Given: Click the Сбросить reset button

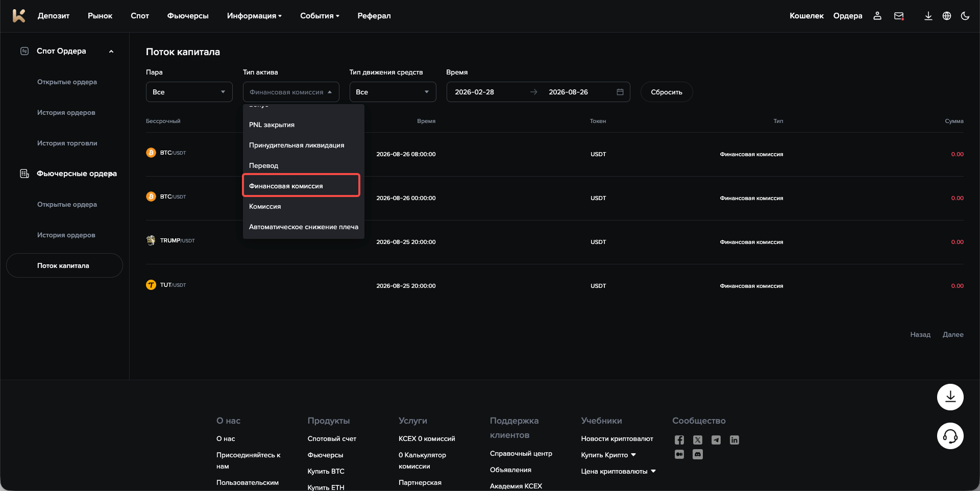Looking at the screenshot, I should coord(667,92).
